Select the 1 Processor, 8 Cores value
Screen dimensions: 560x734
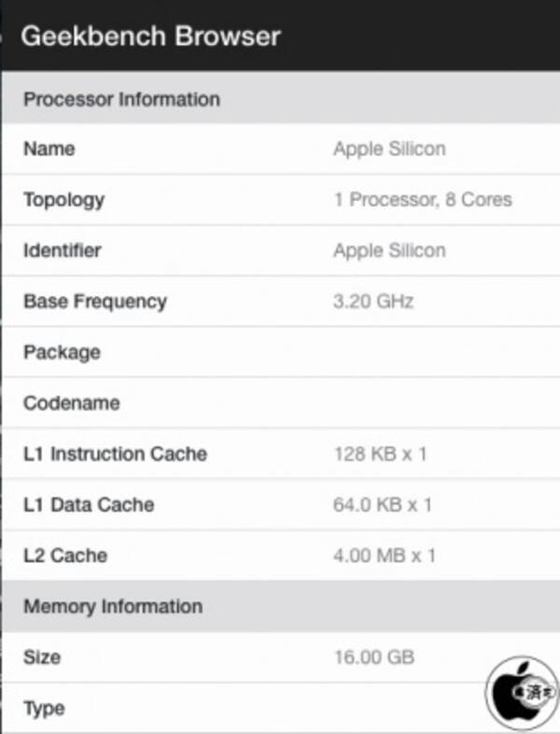[x=422, y=199]
